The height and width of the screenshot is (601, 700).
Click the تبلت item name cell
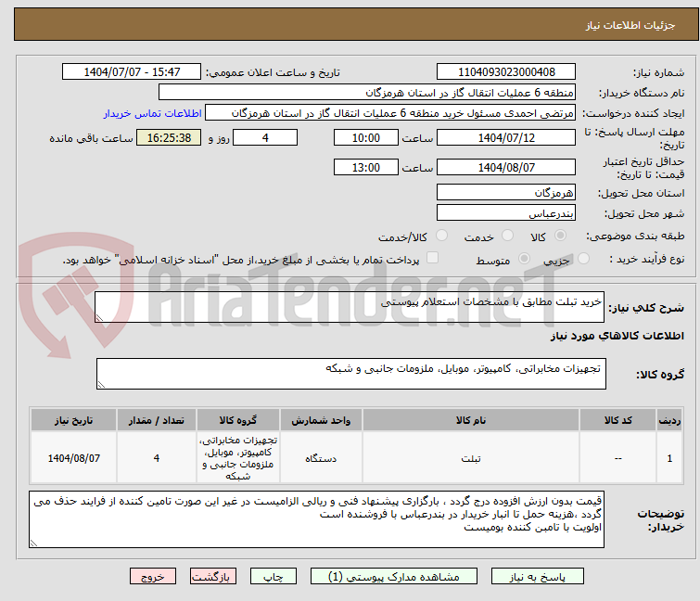(471, 457)
